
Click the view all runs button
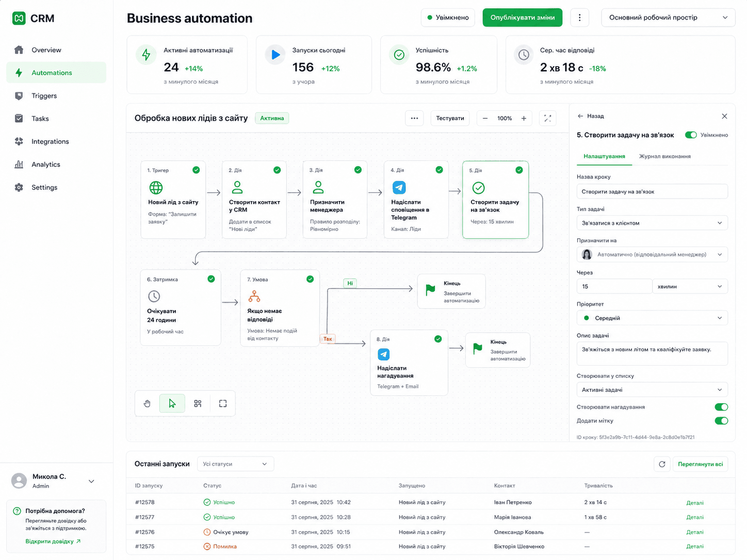(x=700, y=464)
